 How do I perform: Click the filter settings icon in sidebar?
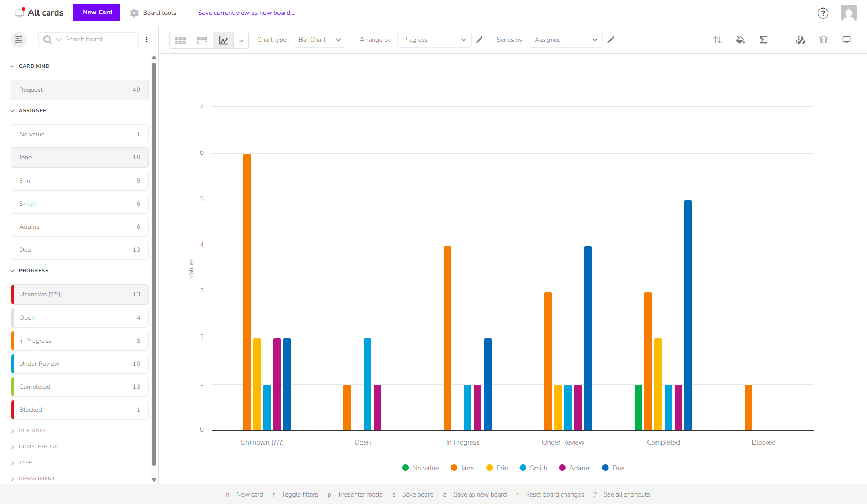pos(19,40)
